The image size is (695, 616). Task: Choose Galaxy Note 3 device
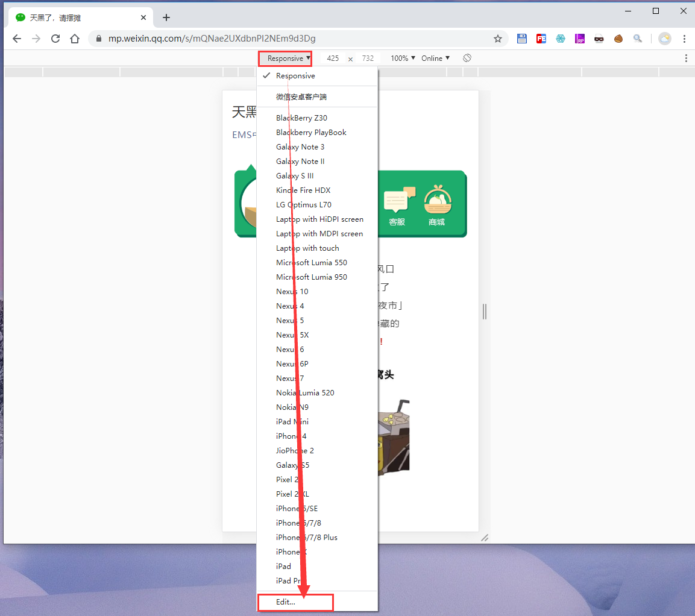pyautogui.click(x=317, y=146)
